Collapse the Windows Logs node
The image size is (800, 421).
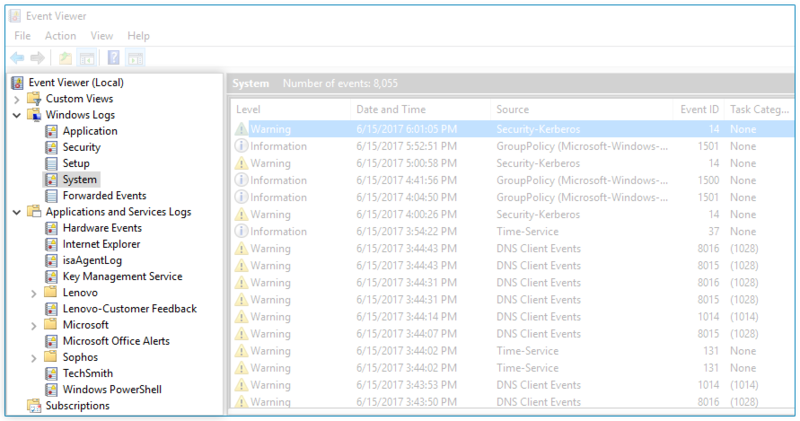[x=17, y=115]
